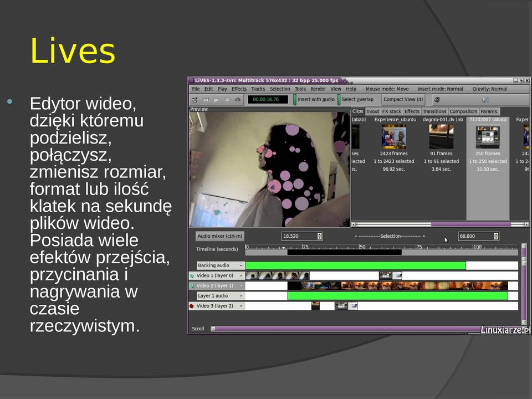This screenshot has width=532, height=399.
Task: Select the dvgrab-001.dv clip thumbnail
Action: click(x=441, y=136)
